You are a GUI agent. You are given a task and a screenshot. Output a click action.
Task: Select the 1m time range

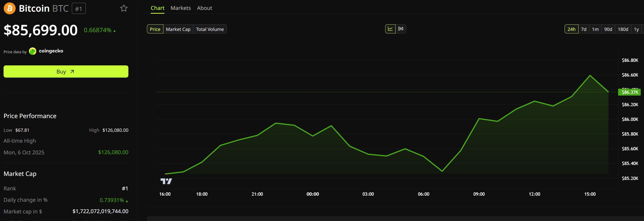(x=595, y=29)
